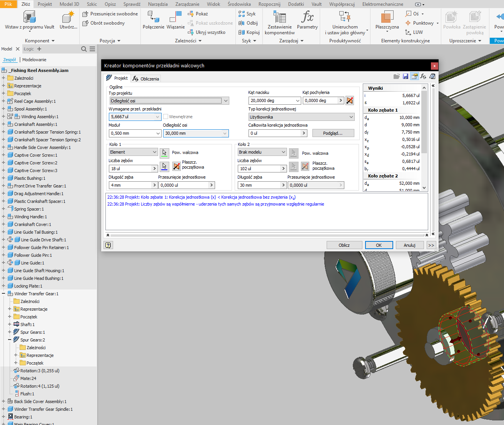Click the Podgląd... button
Screen dimensions: 504x425
(333, 133)
